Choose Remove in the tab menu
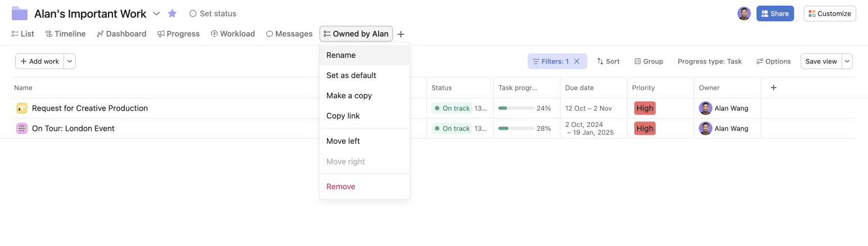 tap(341, 186)
